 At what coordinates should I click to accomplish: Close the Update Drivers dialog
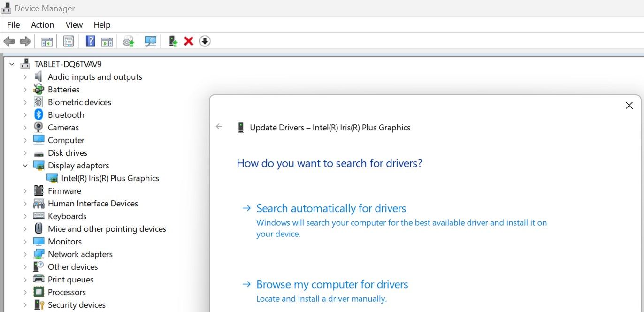coord(629,105)
